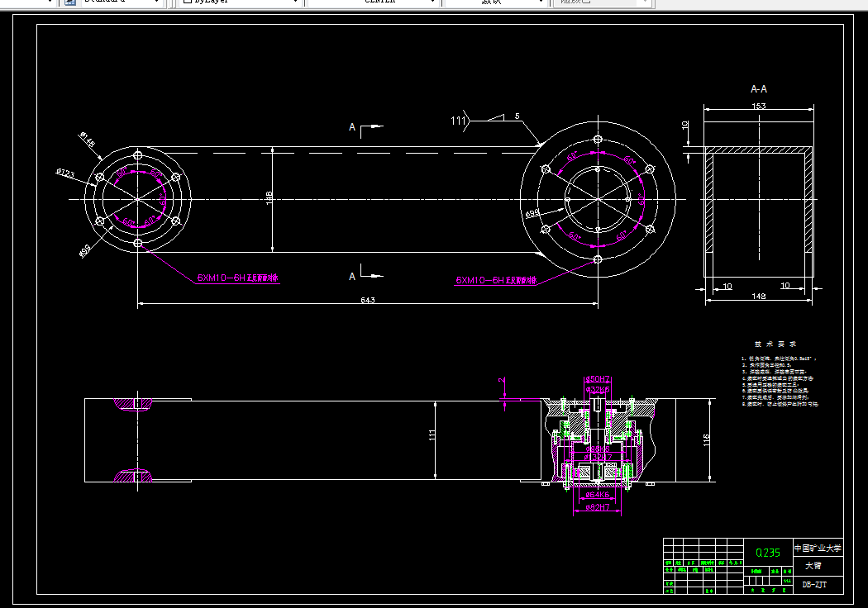Select the Q235 material text

[x=768, y=553]
